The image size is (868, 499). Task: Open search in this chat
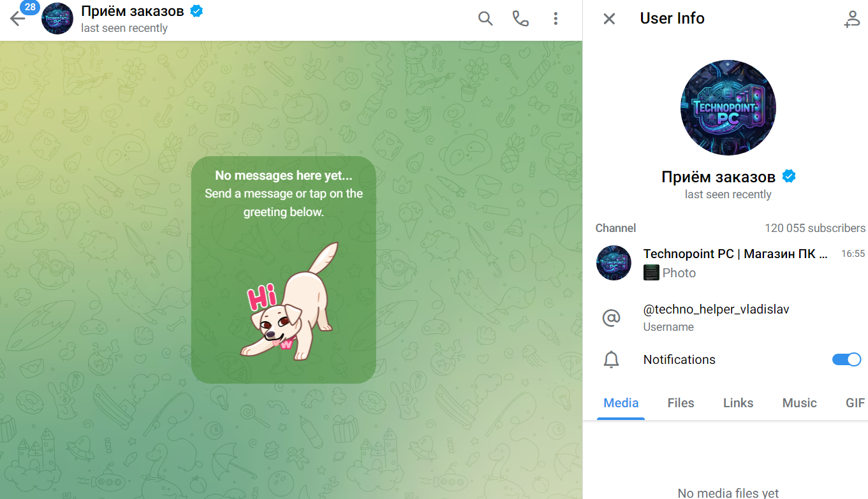point(485,18)
